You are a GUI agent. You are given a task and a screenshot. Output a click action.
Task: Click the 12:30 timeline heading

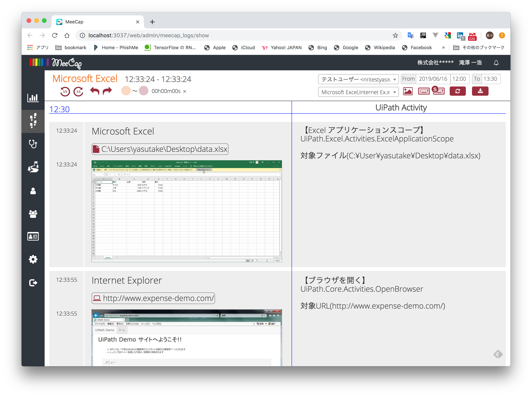pyautogui.click(x=59, y=109)
